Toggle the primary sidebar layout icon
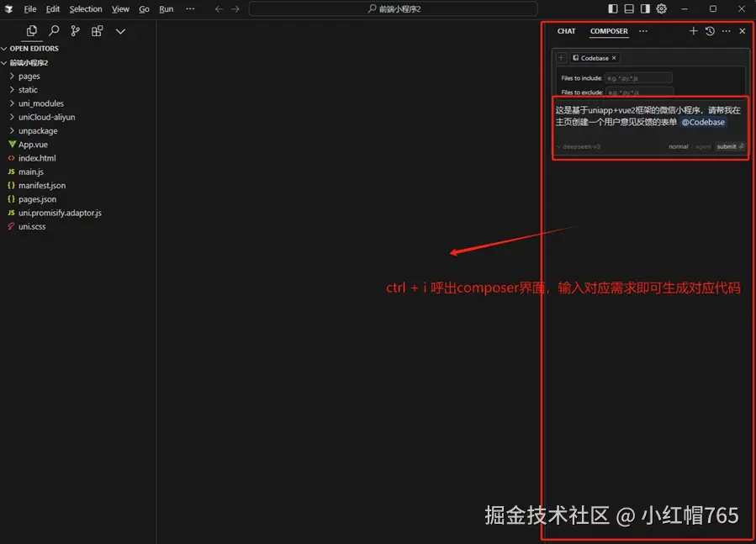Image resolution: width=756 pixels, height=544 pixels. [x=613, y=8]
